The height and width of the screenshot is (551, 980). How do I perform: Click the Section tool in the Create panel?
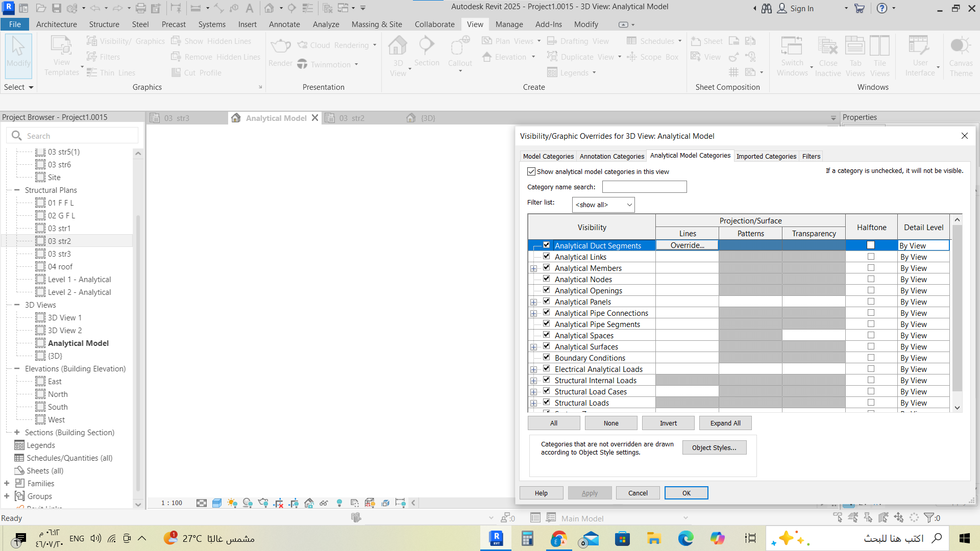[x=427, y=52]
